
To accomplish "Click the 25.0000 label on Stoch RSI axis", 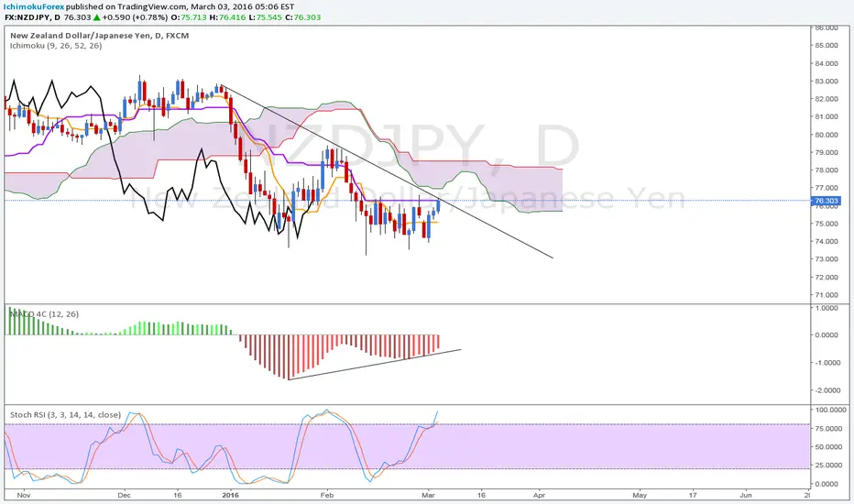I will [x=827, y=466].
